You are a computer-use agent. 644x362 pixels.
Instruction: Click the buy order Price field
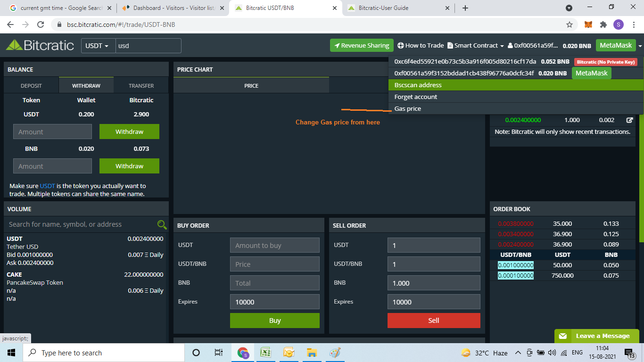pyautogui.click(x=274, y=264)
